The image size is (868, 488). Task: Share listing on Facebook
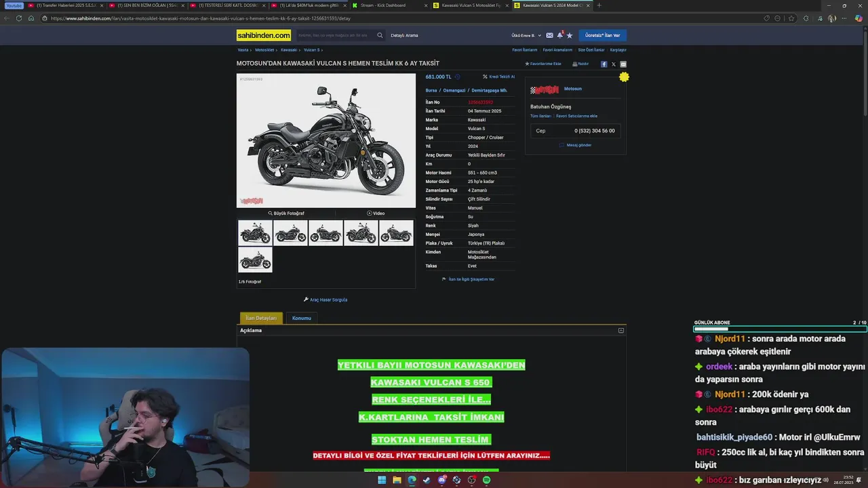coord(604,64)
